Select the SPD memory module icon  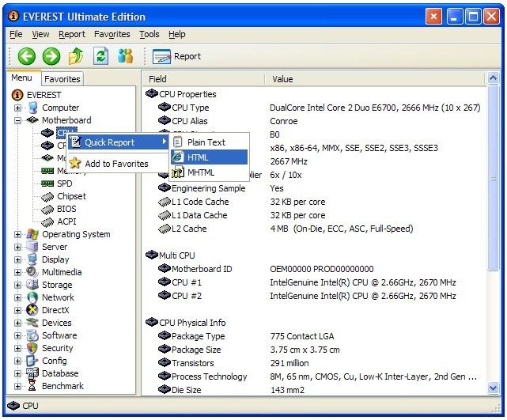(47, 184)
